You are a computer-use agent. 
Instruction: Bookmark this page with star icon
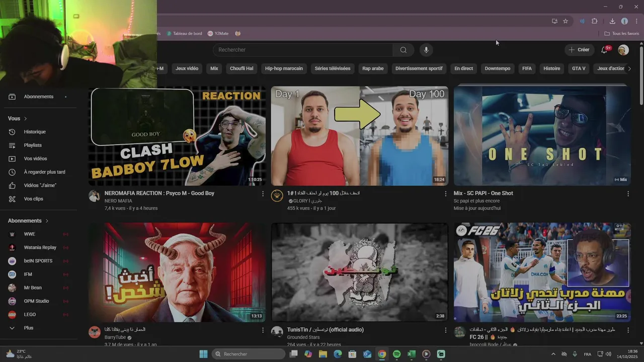[566, 21]
